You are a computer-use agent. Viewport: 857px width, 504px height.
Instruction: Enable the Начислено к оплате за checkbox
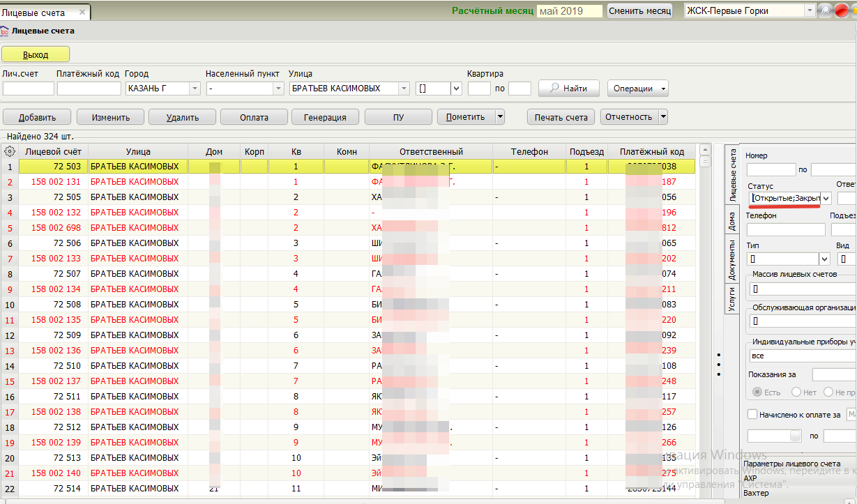coord(752,414)
